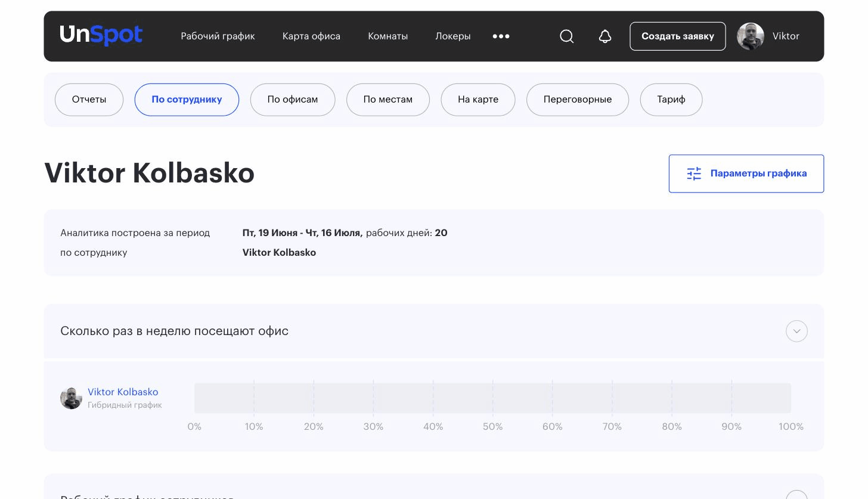Switch to the Отчеты tab
The height and width of the screenshot is (499, 868).
89,100
